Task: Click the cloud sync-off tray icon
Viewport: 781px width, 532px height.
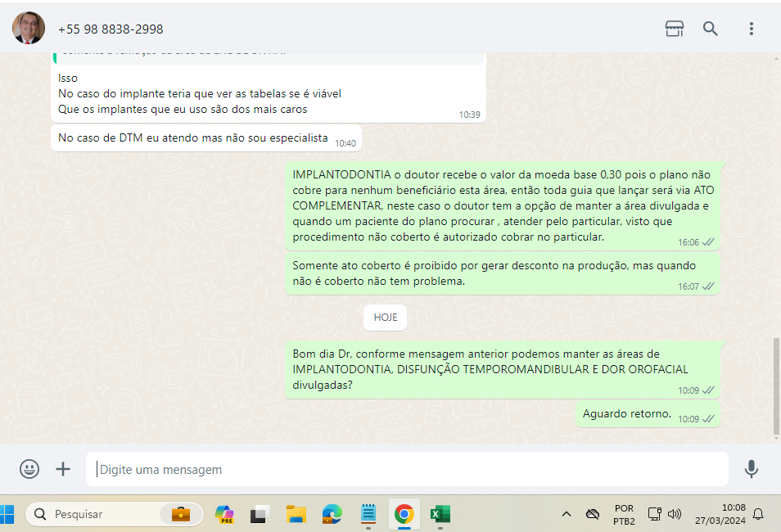Action: pos(593,514)
